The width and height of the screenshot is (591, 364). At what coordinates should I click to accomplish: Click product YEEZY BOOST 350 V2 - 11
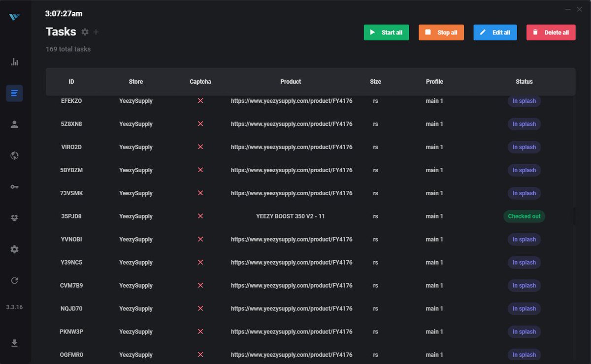pyautogui.click(x=291, y=216)
